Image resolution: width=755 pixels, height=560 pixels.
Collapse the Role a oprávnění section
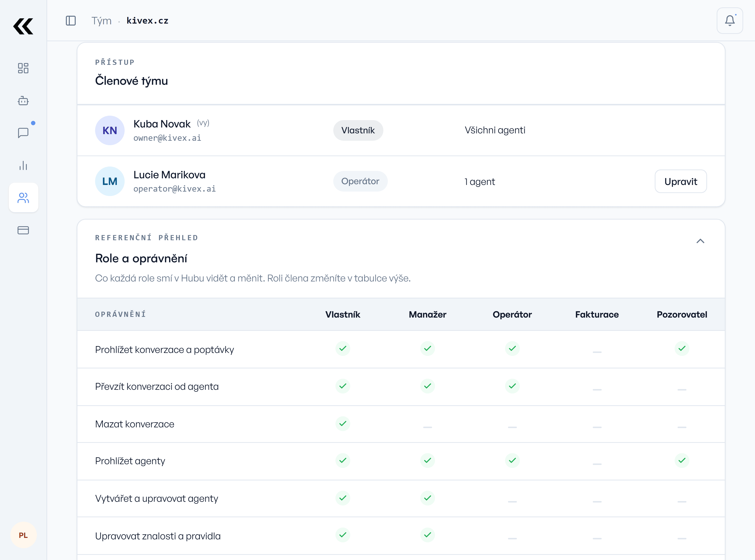[700, 241]
